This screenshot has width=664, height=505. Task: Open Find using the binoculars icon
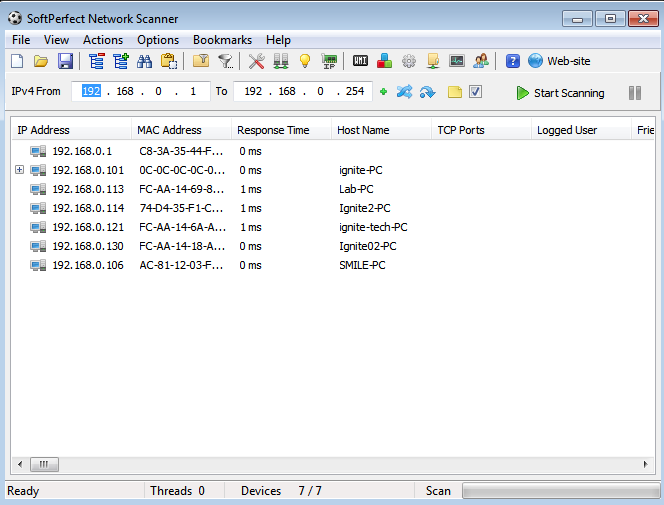click(x=144, y=61)
